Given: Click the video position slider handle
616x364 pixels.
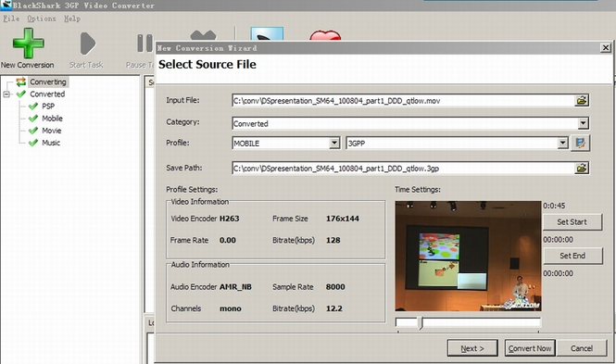Looking at the screenshot, I should click(x=420, y=323).
